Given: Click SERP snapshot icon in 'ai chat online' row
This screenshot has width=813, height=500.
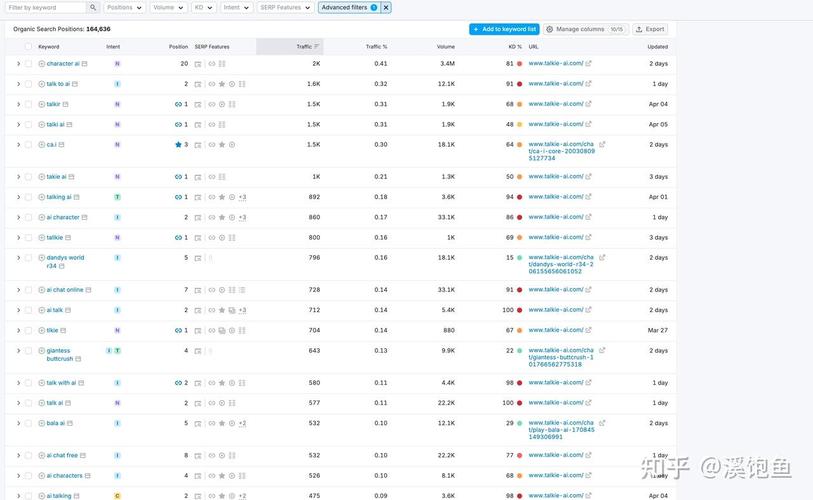Looking at the screenshot, I should pyautogui.click(x=198, y=290).
